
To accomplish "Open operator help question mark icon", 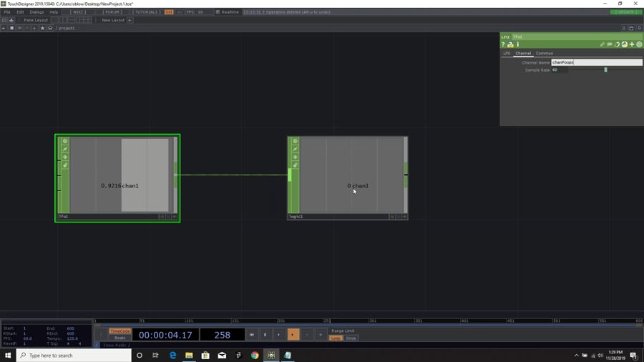I will (x=503, y=44).
